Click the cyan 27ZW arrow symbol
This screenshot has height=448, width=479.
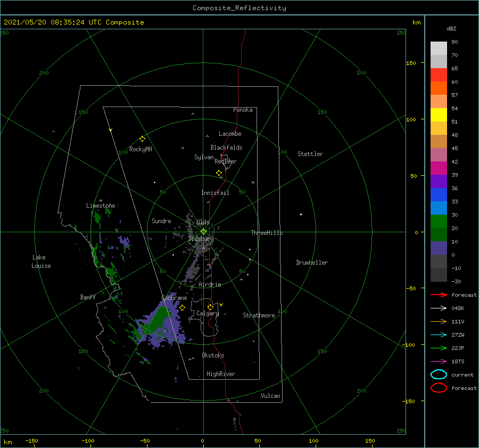439,335
